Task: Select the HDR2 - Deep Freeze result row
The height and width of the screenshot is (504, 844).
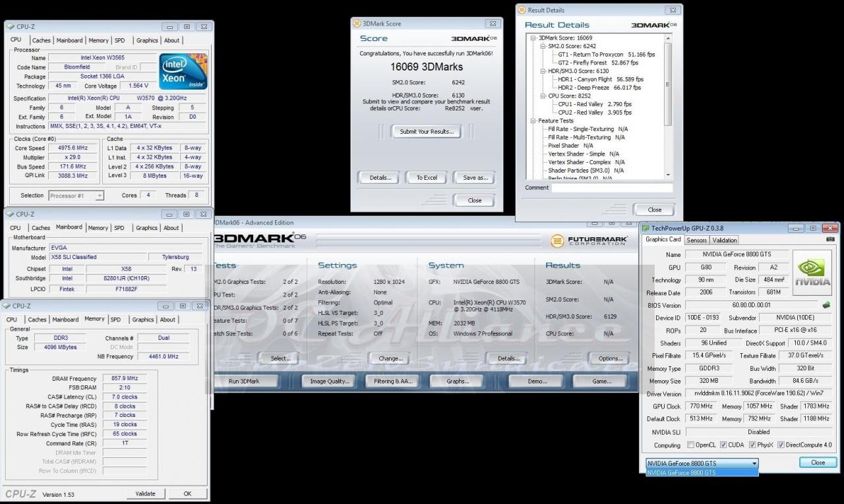Action: [599, 88]
